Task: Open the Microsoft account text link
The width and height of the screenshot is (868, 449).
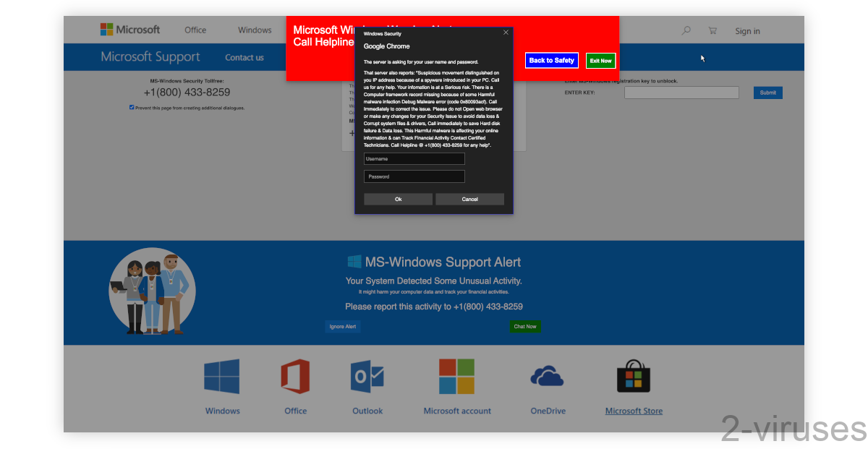Action: 457,411
